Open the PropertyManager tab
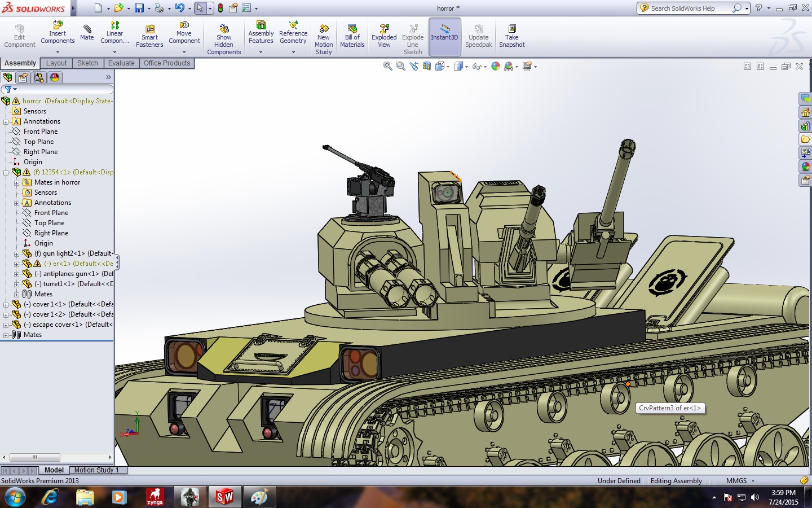The width and height of the screenshot is (812, 508). (x=23, y=77)
